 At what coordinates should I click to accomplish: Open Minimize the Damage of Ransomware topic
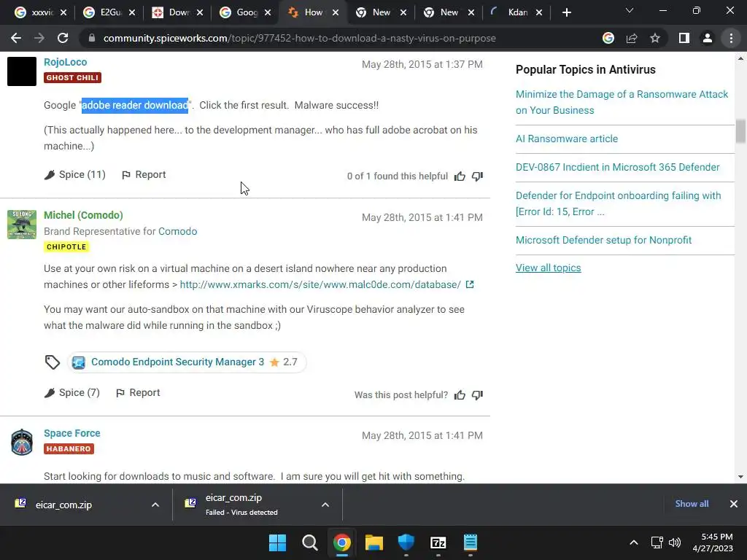tap(622, 102)
